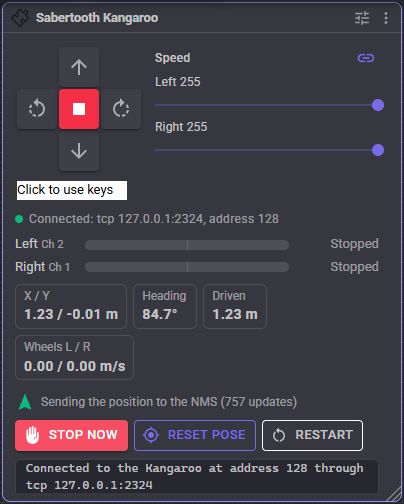
Task: Open the settings sliders icon in header
Action: click(362, 18)
